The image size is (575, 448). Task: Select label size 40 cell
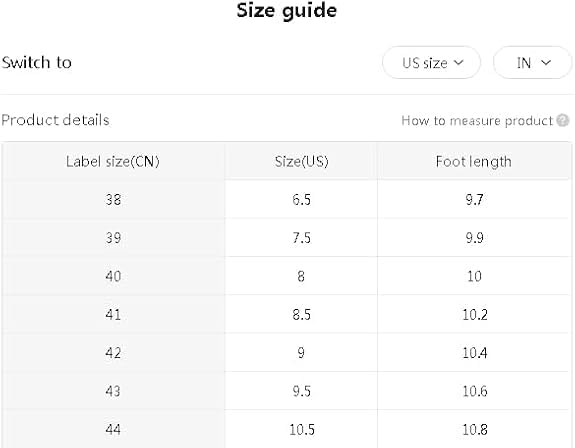pyautogui.click(x=113, y=276)
